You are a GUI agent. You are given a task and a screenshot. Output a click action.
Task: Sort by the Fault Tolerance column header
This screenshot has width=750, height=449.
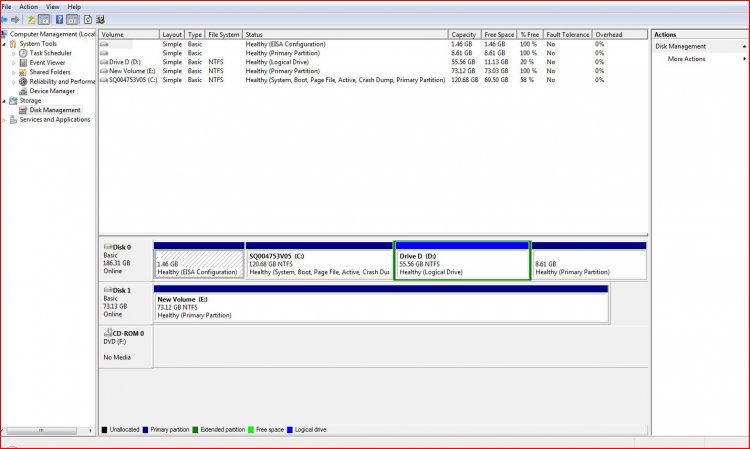[x=568, y=34]
